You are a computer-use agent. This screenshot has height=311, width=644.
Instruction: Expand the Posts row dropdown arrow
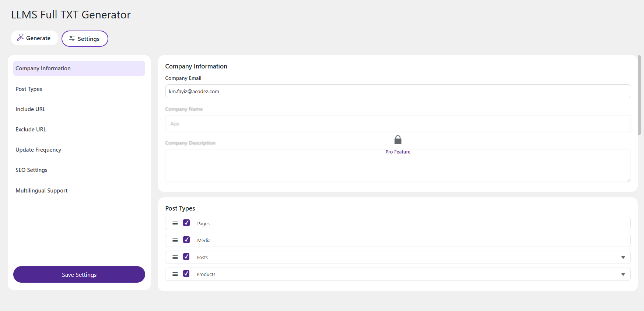[x=623, y=257]
